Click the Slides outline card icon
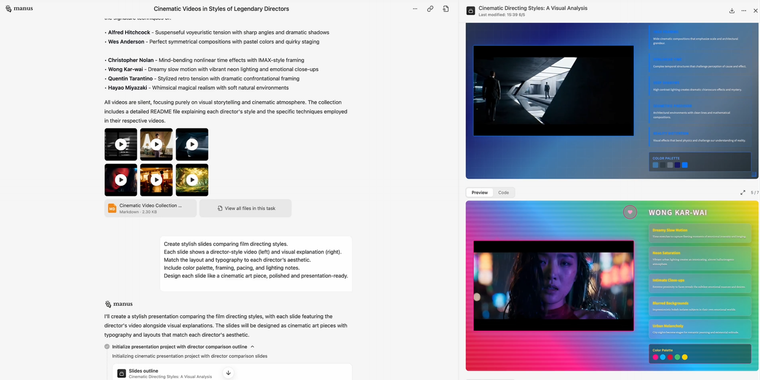Screen dimensions: 760x380 [x=122, y=373]
